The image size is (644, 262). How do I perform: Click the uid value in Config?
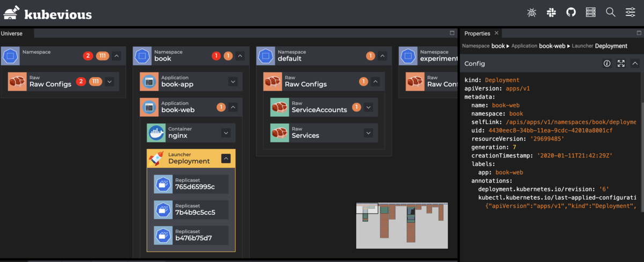coord(551,131)
